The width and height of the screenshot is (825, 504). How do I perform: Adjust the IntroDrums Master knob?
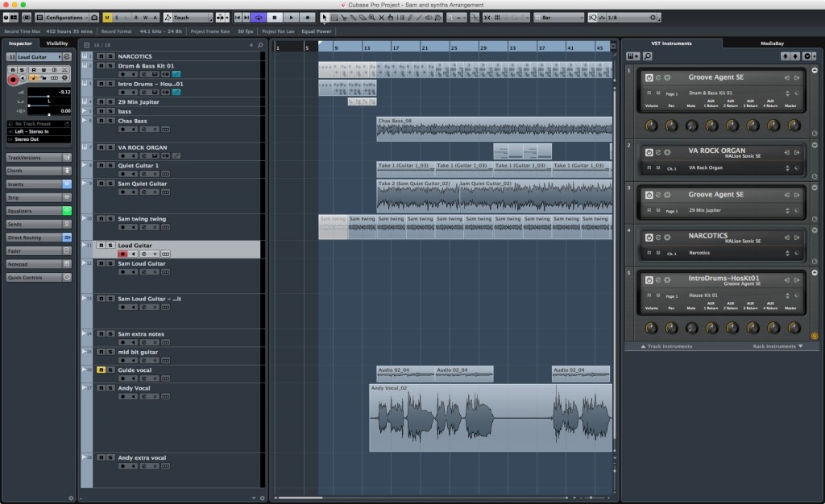click(794, 328)
